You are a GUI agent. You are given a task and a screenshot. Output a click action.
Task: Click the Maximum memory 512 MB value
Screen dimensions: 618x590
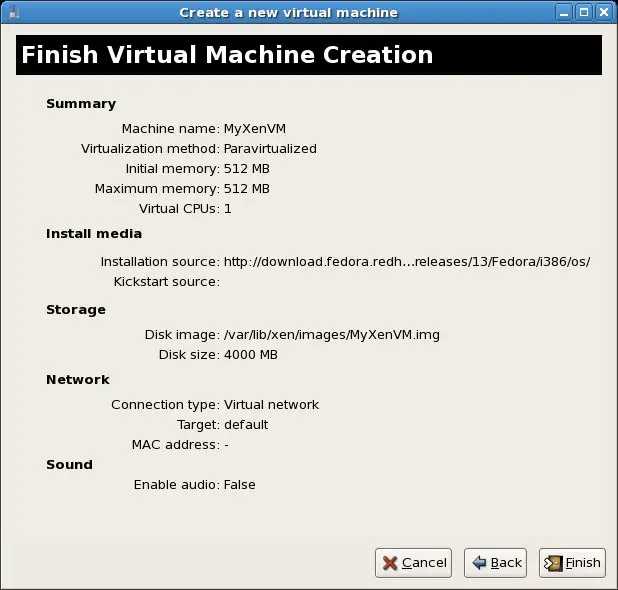coord(246,189)
